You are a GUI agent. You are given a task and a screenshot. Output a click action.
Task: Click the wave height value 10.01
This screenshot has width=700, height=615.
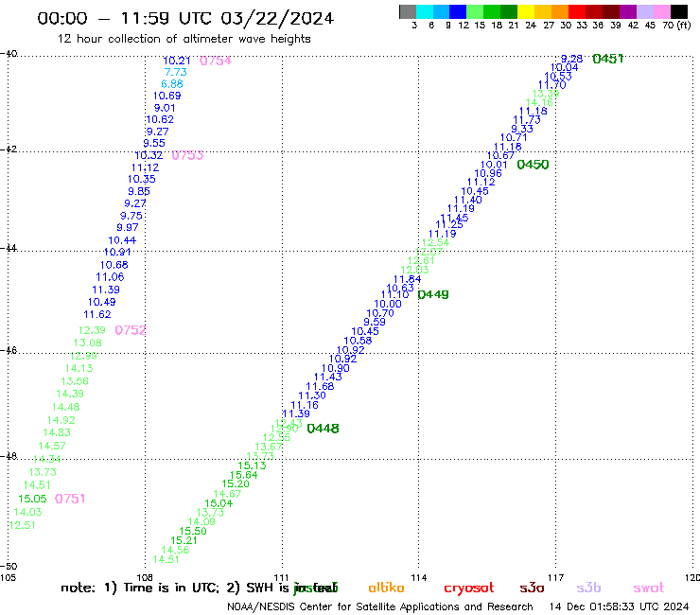tap(494, 165)
